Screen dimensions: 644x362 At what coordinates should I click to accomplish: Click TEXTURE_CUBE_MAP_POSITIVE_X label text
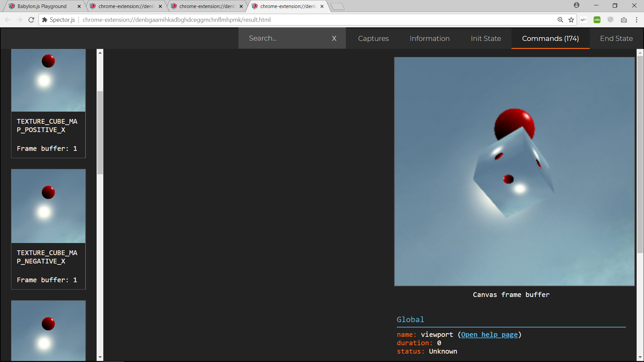[x=47, y=126]
